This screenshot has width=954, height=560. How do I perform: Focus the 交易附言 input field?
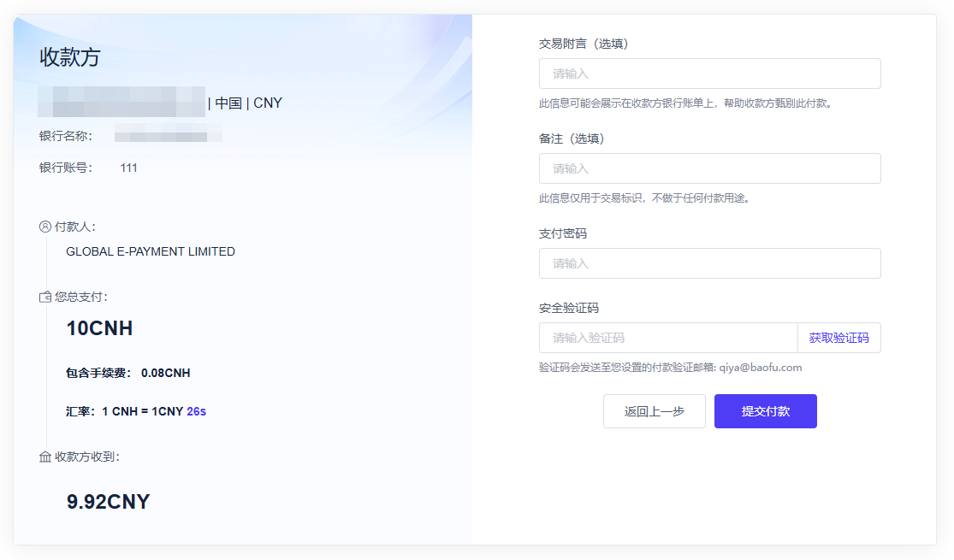coord(709,74)
